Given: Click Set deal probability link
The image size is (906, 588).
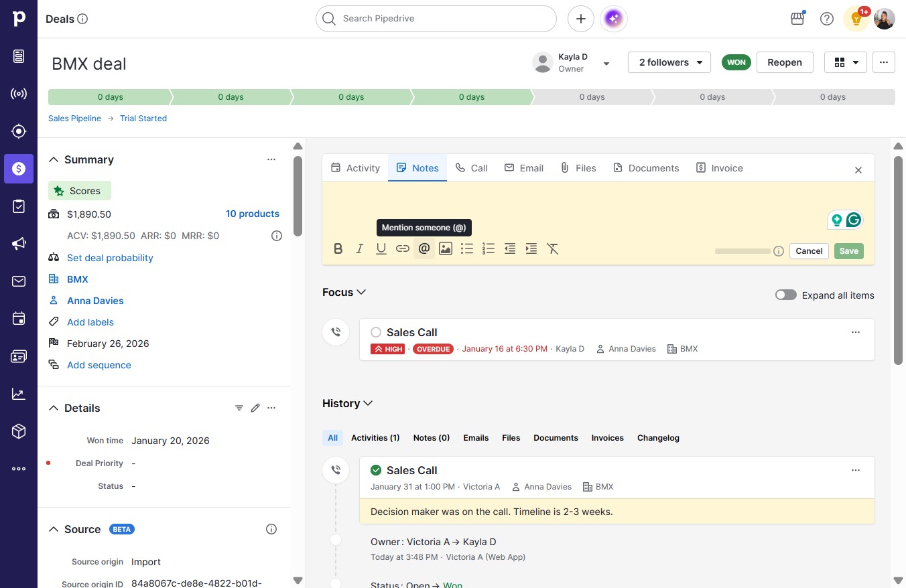Looking at the screenshot, I should (x=110, y=258).
